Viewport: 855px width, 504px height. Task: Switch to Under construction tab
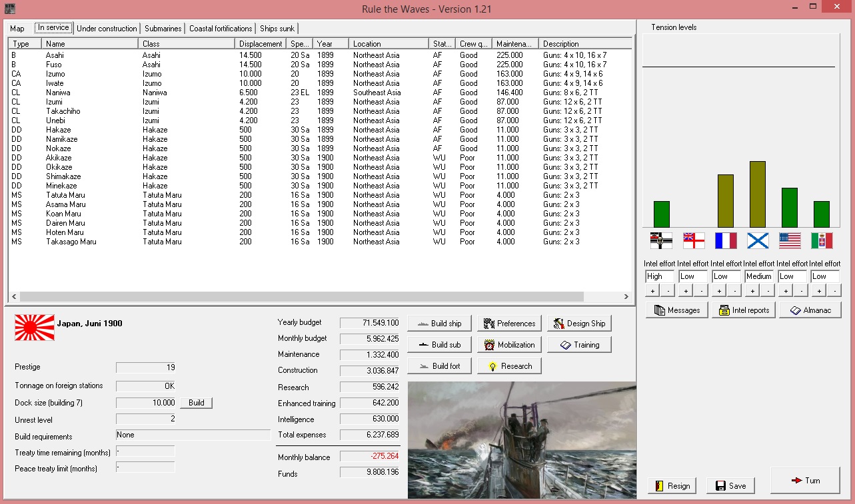coord(107,29)
